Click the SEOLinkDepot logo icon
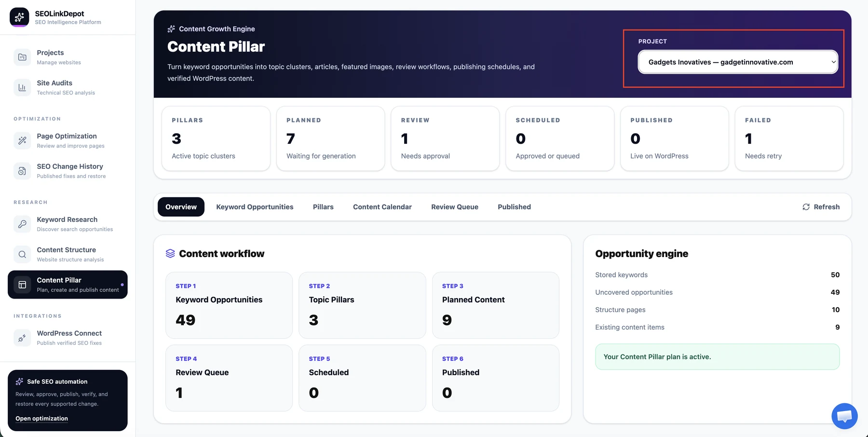 pyautogui.click(x=19, y=17)
